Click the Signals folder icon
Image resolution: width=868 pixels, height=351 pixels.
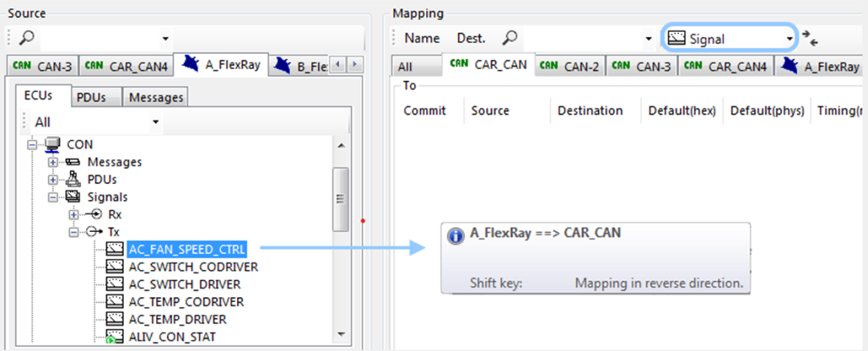click(72, 197)
